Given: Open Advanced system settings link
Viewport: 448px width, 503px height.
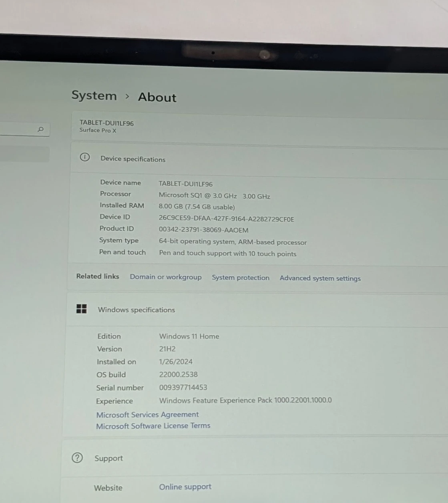Looking at the screenshot, I should (x=320, y=278).
